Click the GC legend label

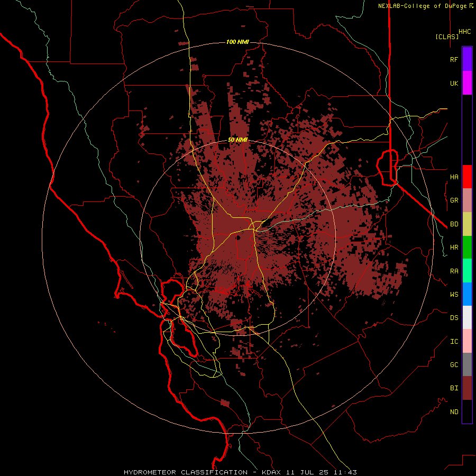click(454, 365)
